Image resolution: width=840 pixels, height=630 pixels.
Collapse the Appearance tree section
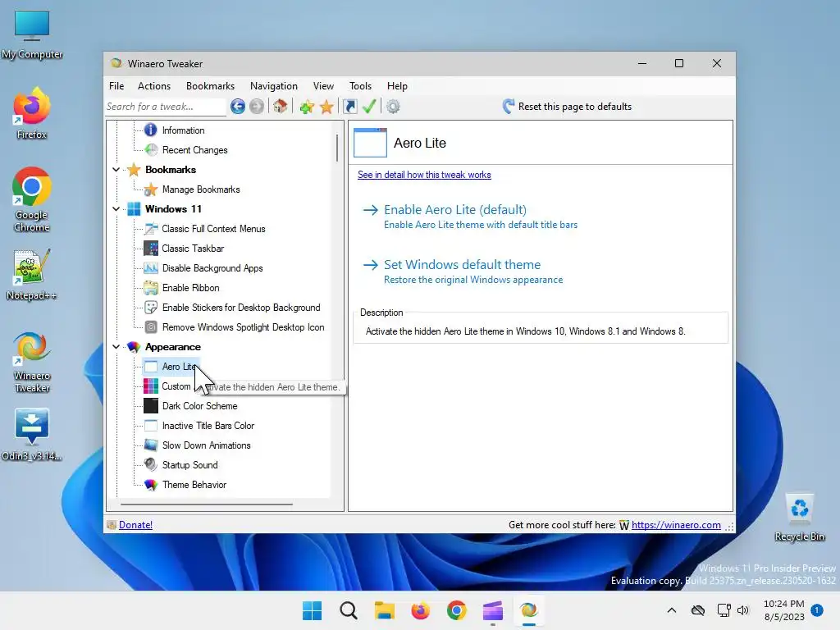[x=116, y=347]
